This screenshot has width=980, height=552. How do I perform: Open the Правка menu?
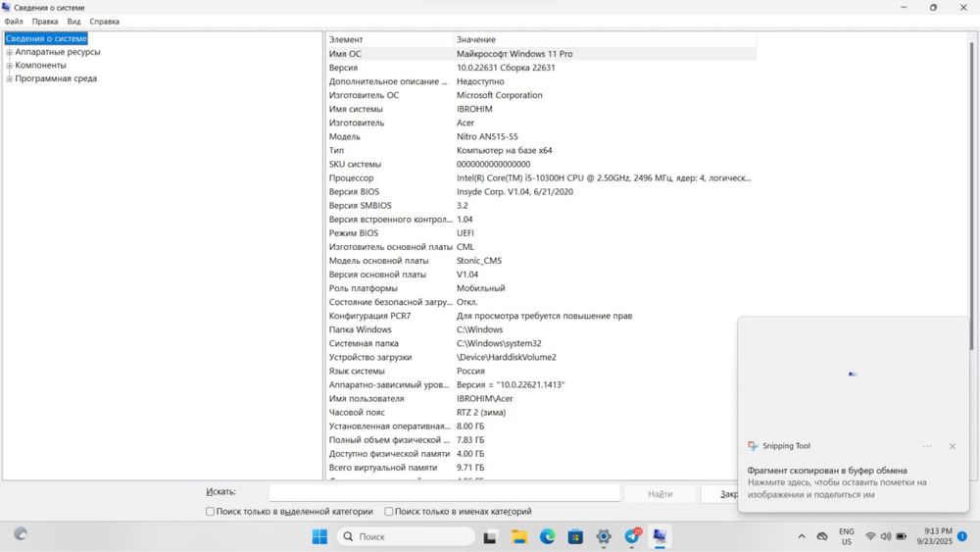(x=45, y=22)
